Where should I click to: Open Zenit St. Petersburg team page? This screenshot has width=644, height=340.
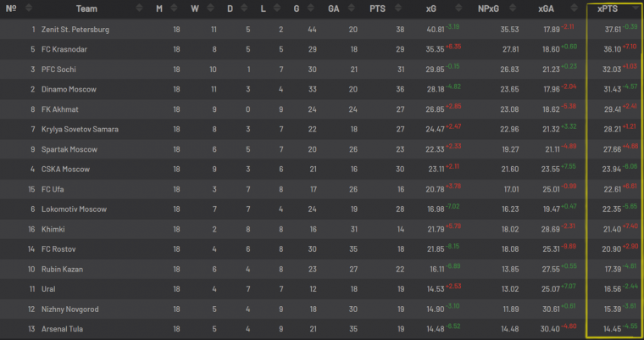tap(75, 30)
